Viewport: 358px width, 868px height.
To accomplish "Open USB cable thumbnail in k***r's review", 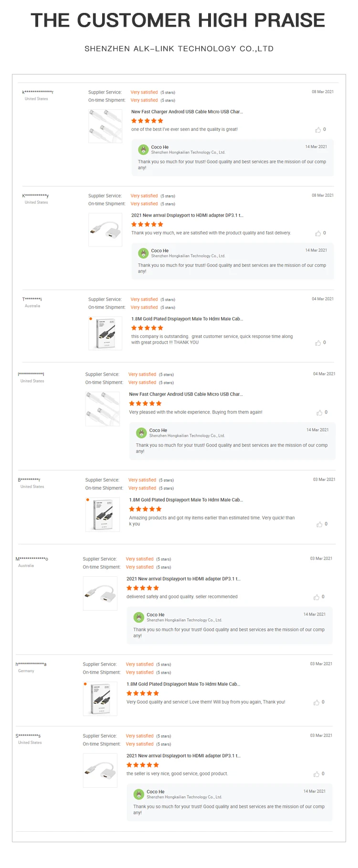I will [105, 126].
